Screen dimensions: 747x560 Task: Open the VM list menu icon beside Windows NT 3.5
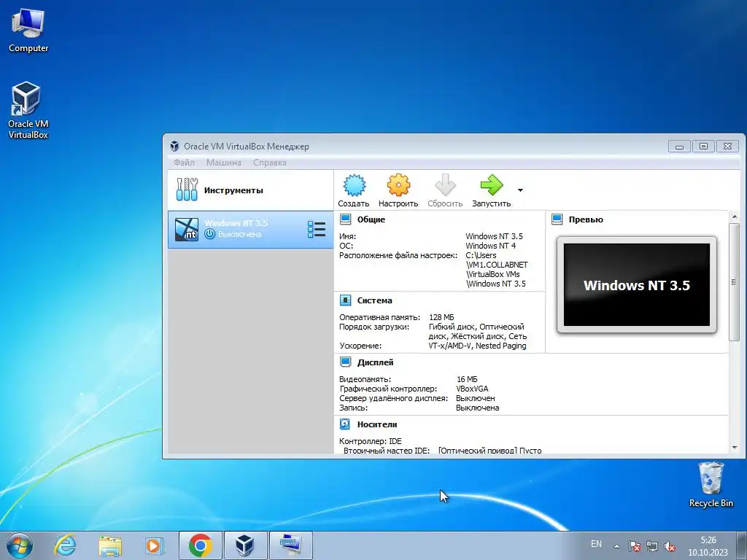317,230
